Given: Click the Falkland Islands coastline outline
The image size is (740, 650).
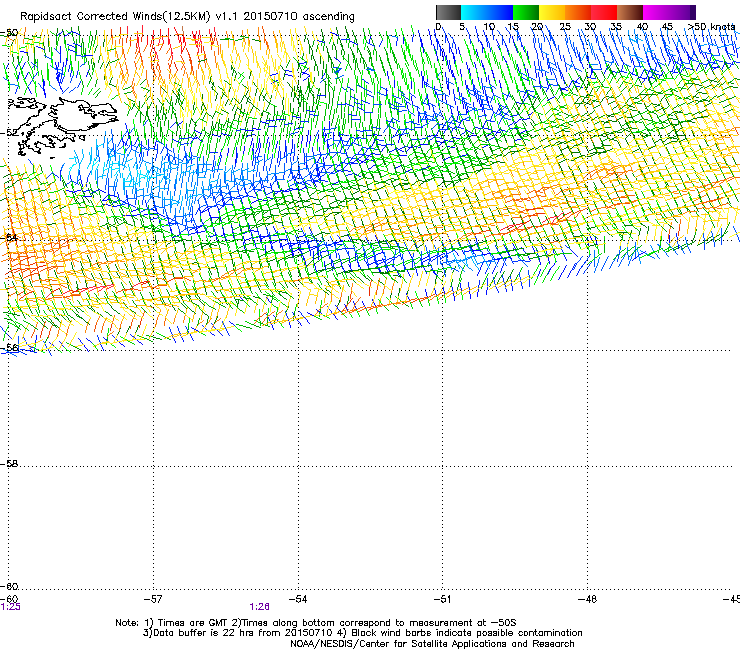Looking at the screenshot, I should (62, 126).
